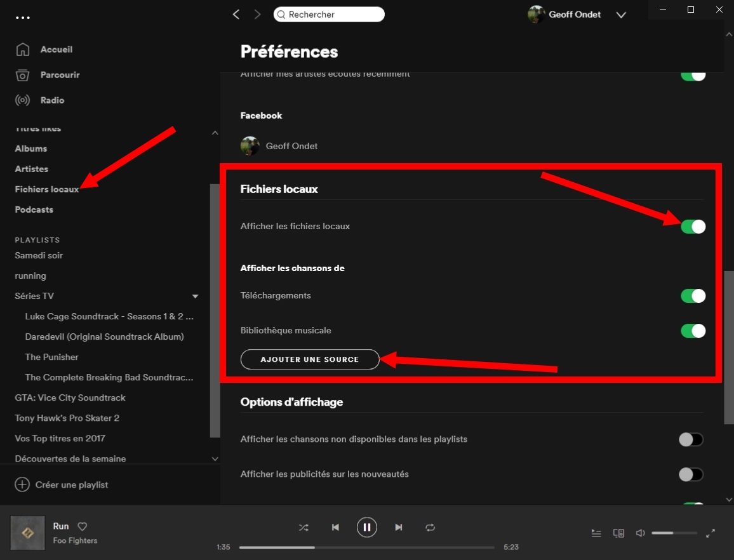Open Geoff Ondet profile avatar at top
Image resolution: width=734 pixels, height=560 pixels.
[537, 15]
